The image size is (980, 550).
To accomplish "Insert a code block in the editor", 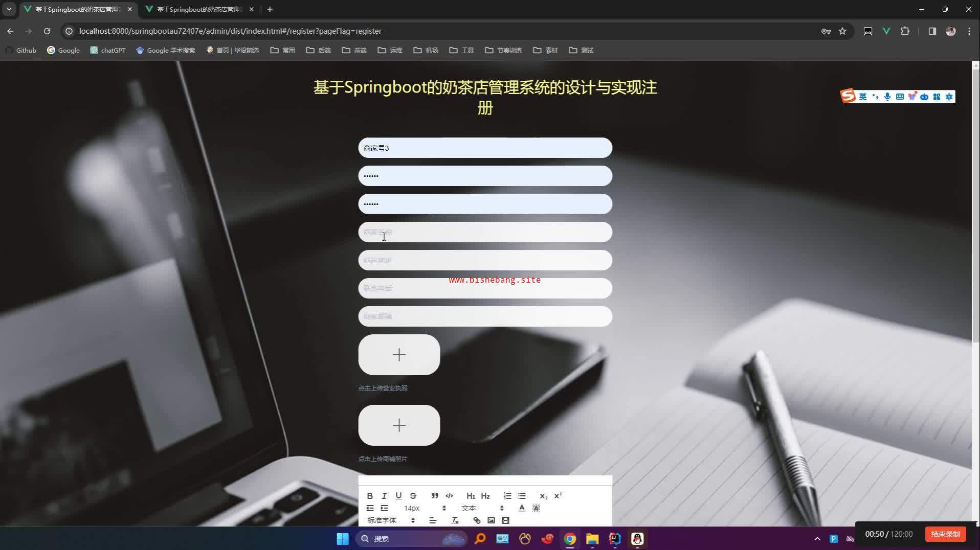I will [449, 496].
